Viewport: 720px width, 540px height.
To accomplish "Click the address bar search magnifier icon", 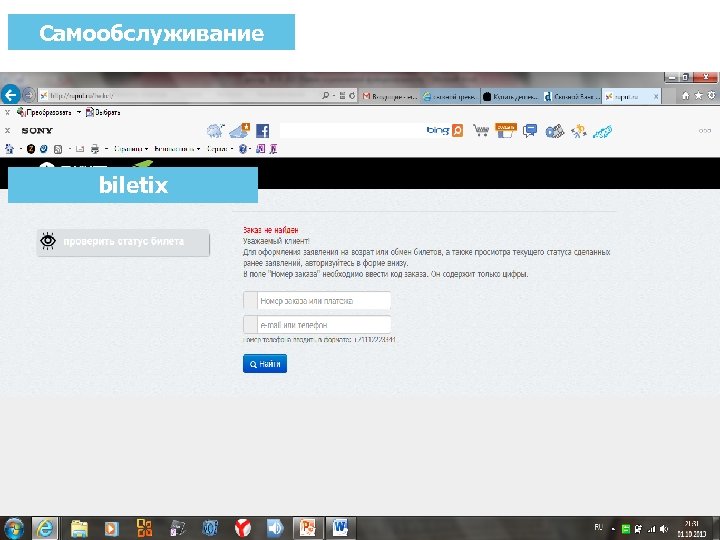I will 326,96.
